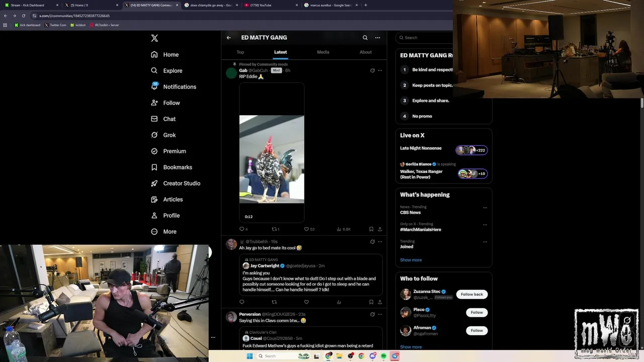Like Gab's RIP Eddie post
This screenshot has width=644, height=362.
tap(309, 229)
